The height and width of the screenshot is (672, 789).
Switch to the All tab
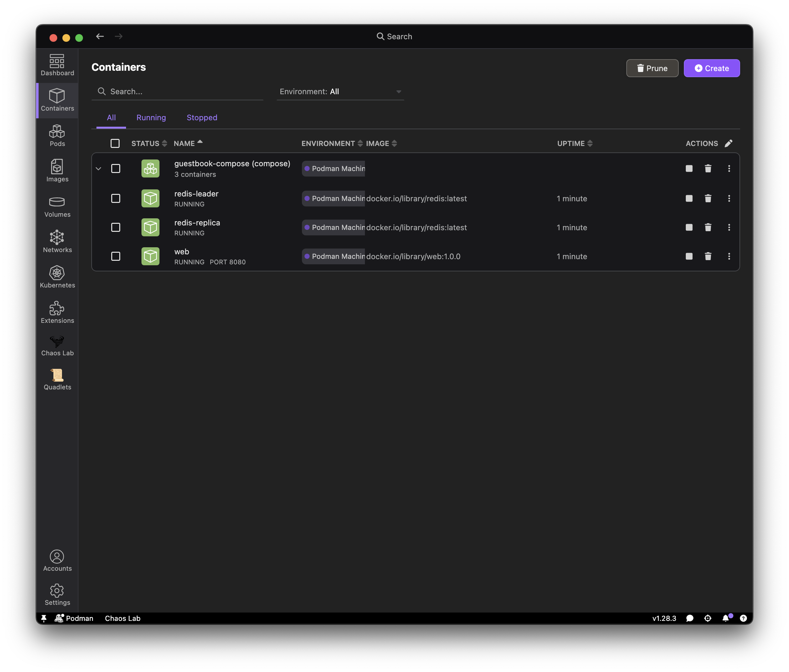pyautogui.click(x=111, y=117)
